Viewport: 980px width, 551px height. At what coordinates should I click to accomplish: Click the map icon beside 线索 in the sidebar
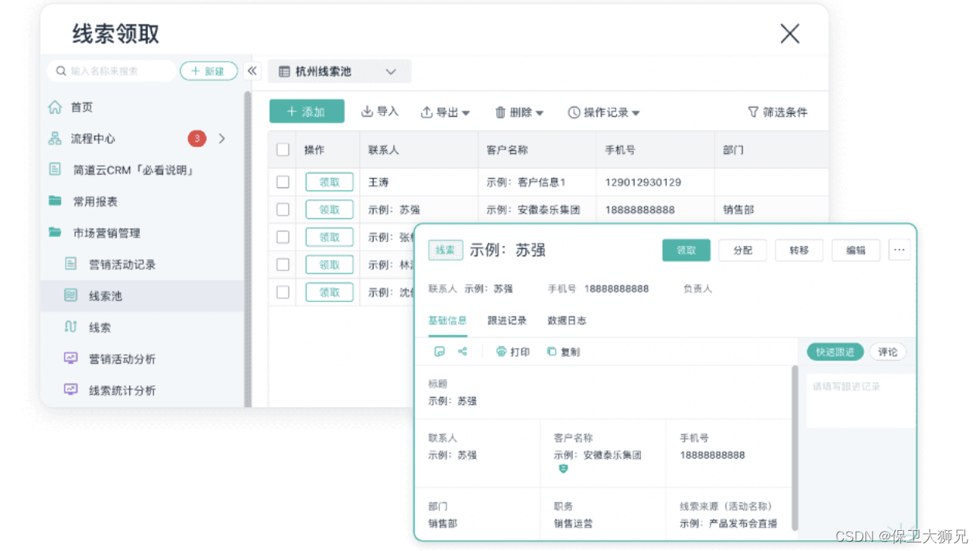coord(70,327)
